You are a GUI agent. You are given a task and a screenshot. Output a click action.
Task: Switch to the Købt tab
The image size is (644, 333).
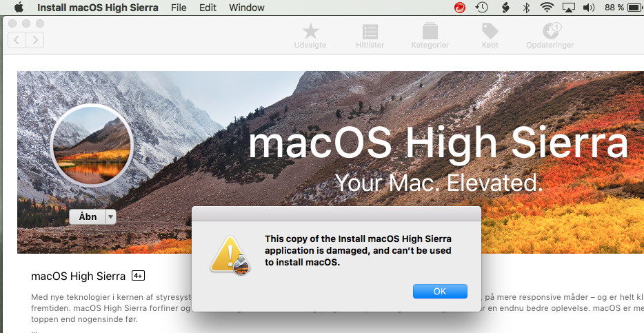tap(490, 36)
